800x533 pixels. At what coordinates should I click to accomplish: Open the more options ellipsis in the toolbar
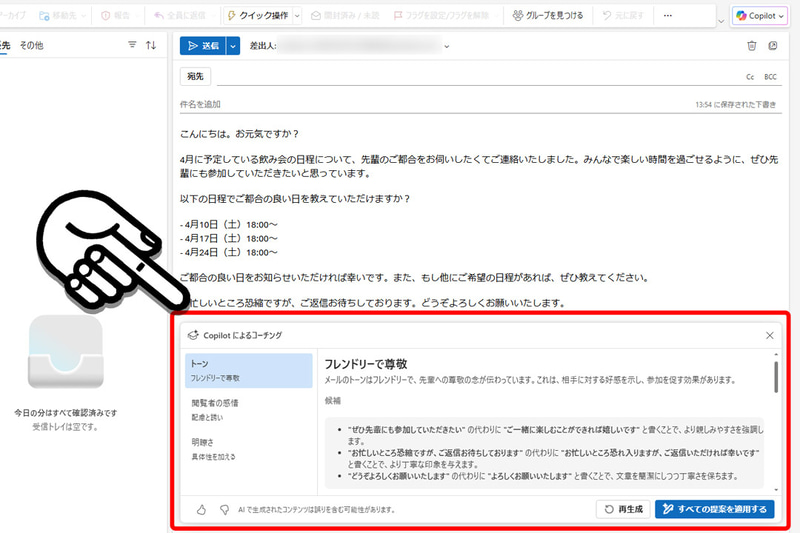667,16
